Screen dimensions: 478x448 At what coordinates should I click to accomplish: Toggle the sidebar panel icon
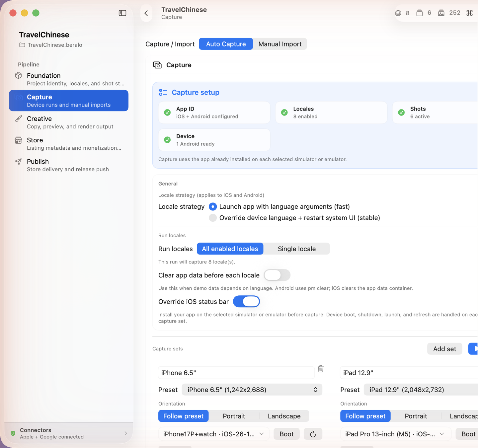pos(122,13)
